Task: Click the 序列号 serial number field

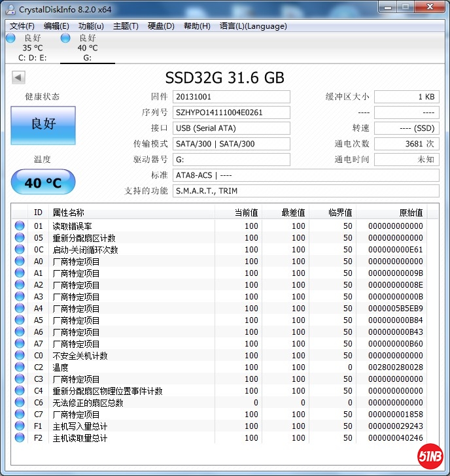Action: pyautogui.click(x=232, y=112)
